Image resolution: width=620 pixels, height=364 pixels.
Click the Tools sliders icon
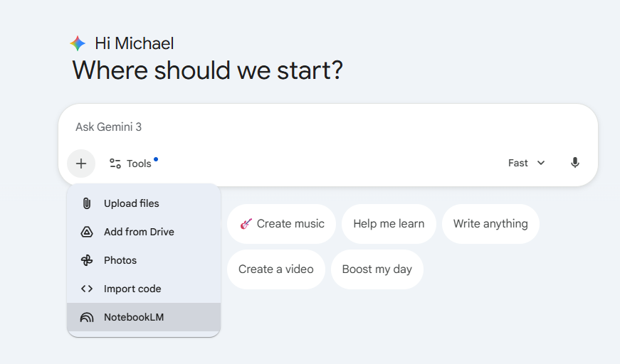click(115, 164)
